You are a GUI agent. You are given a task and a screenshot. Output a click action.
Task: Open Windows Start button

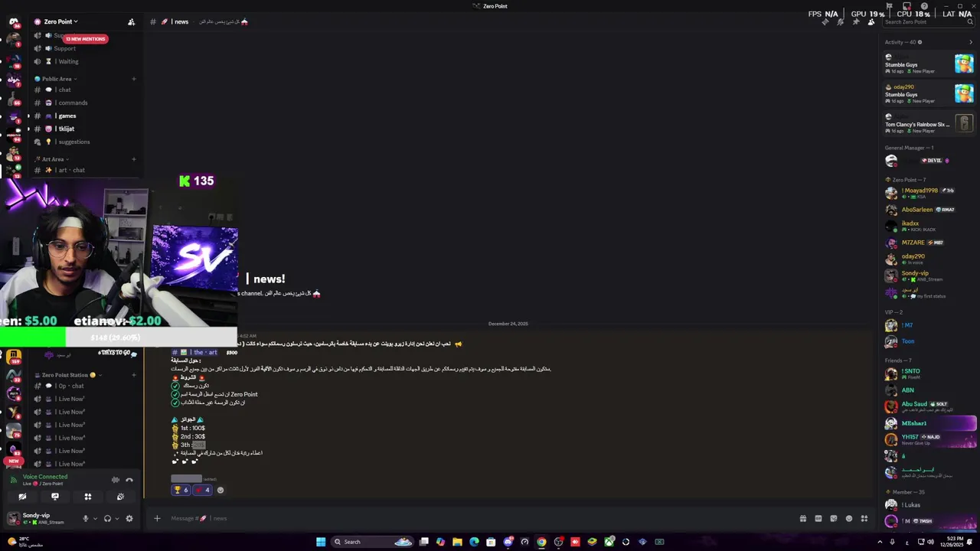click(x=321, y=542)
